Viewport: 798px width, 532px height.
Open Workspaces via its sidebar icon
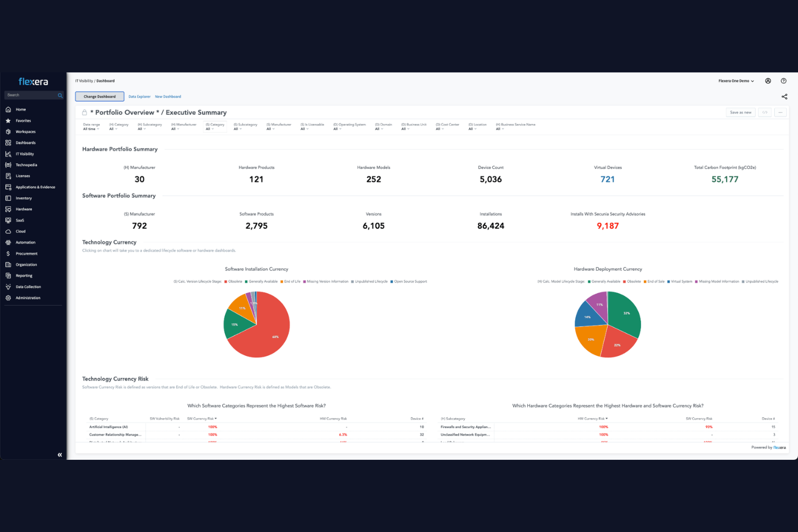point(8,132)
